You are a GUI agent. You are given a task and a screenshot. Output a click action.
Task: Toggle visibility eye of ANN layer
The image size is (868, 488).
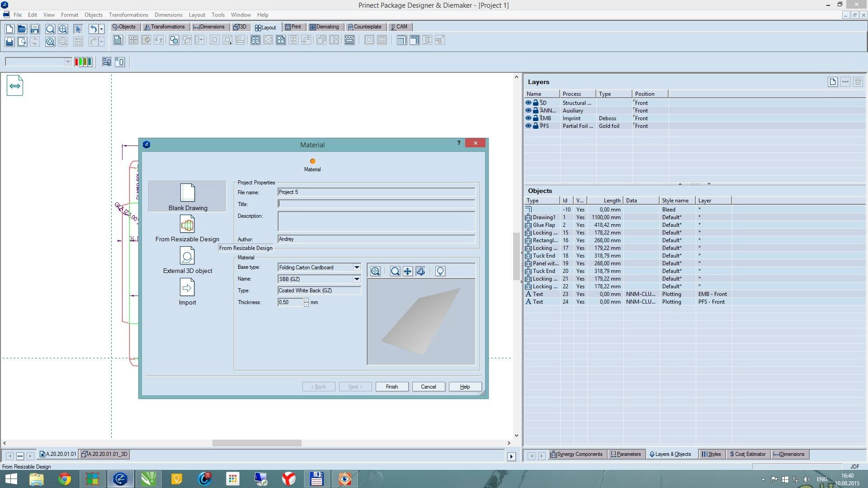[528, 110]
